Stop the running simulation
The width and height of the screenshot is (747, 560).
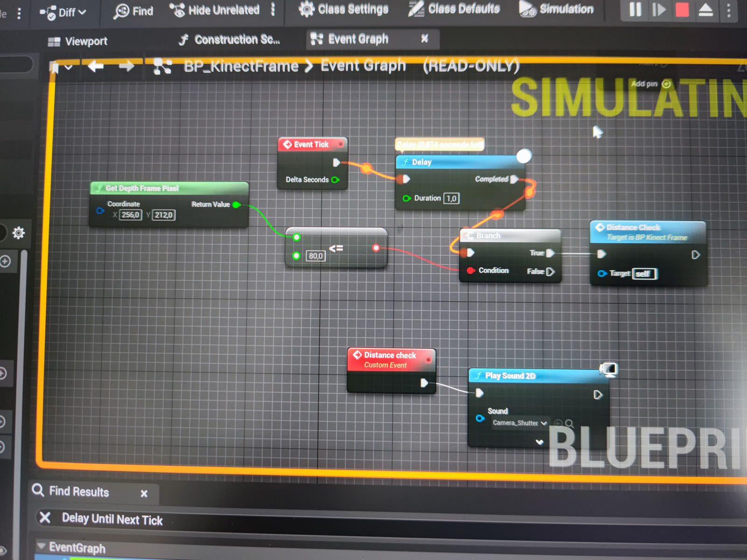pos(682,9)
